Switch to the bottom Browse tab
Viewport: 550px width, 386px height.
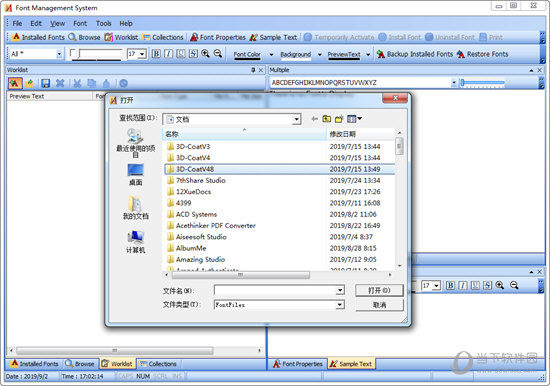[x=80, y=364]
